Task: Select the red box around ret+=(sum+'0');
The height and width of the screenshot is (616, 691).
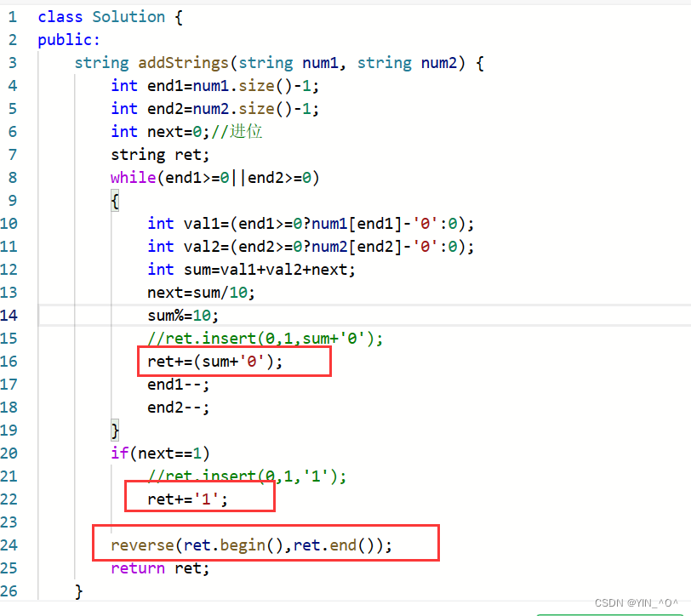Action: (234, 361)
